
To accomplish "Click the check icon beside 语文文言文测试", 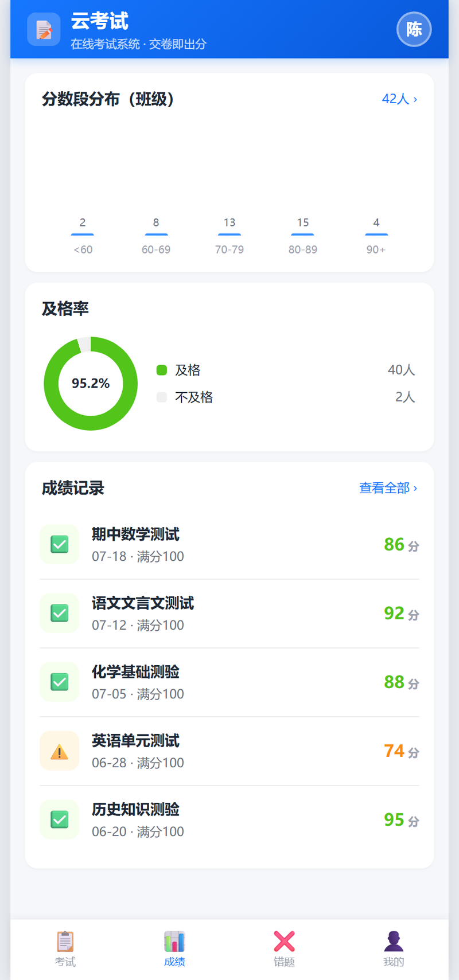I will click(x=59, y=613).
